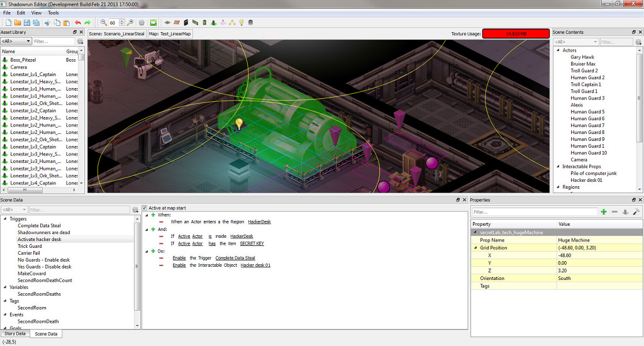
Task: Click HackerDesk link in When clause
Action: click(x=259, y=222)
